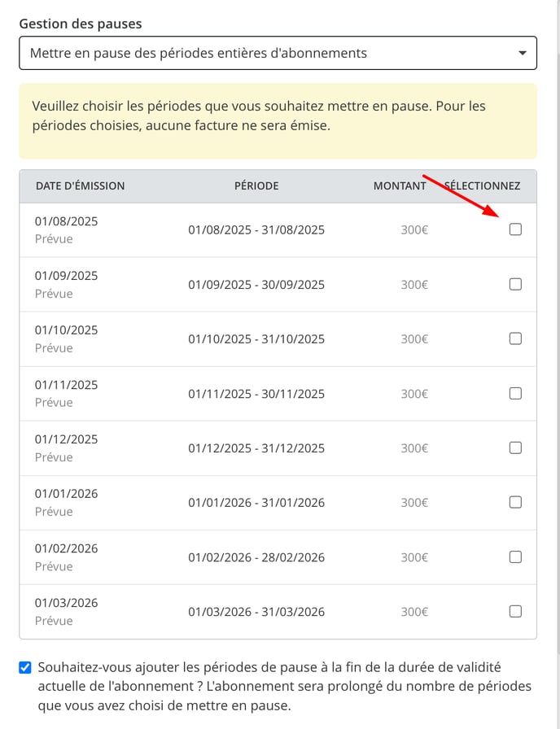Open the Gestion des pauses dropdown
560x729 pixels.
point(278,53)
